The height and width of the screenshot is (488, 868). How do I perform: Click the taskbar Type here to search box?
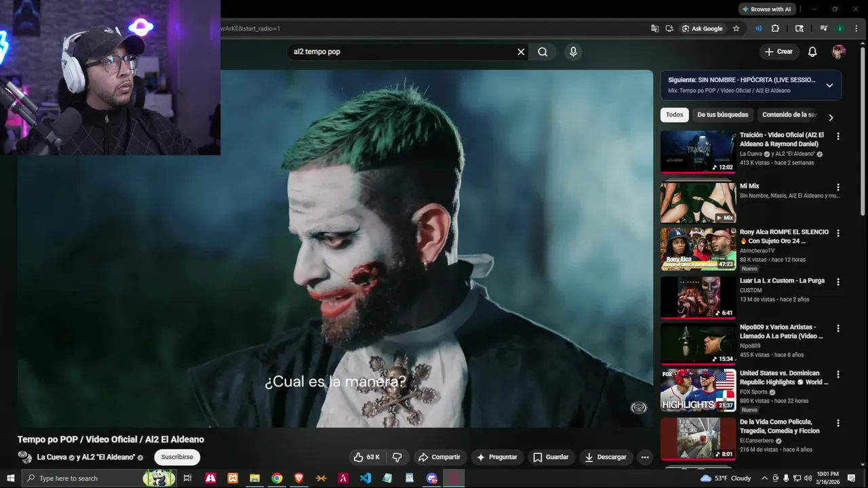pos(99,478)
